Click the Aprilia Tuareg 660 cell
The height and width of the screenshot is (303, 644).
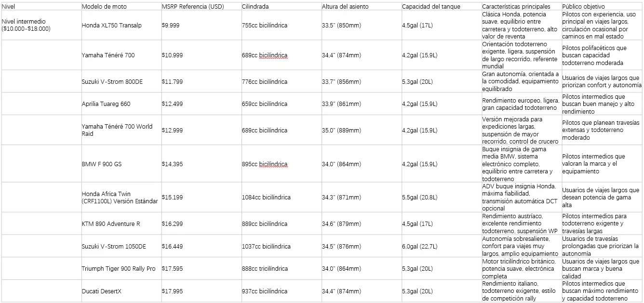pyautogui.click(x=121, y=104)
